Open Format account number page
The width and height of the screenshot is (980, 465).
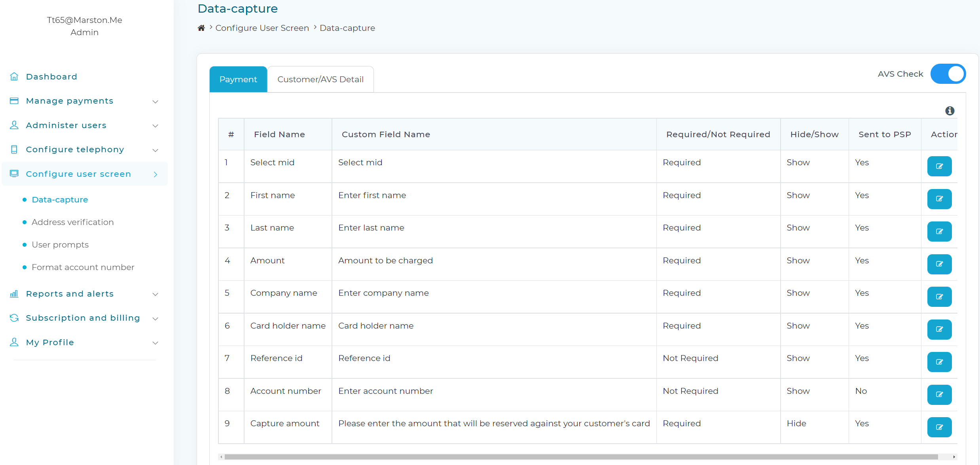[x=83, y=267]
